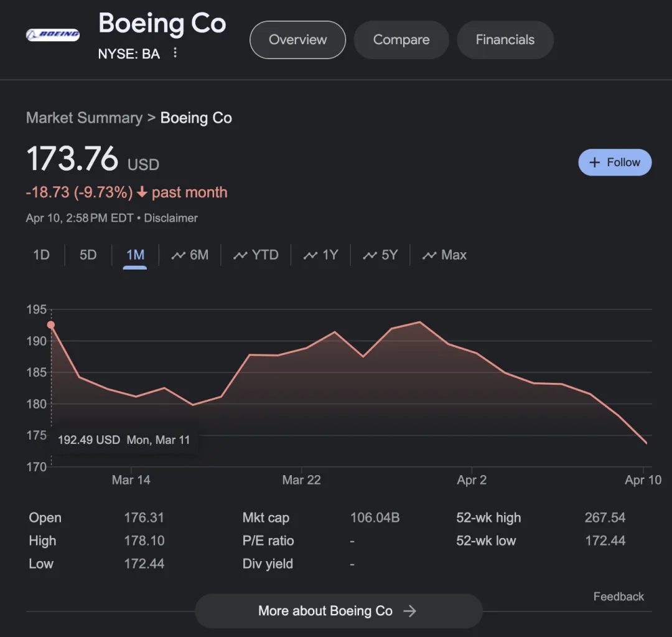Screen dimensions: 672x637
Task: Open the three-dot menu beside NYSE: BA
Action: (175, 53)
